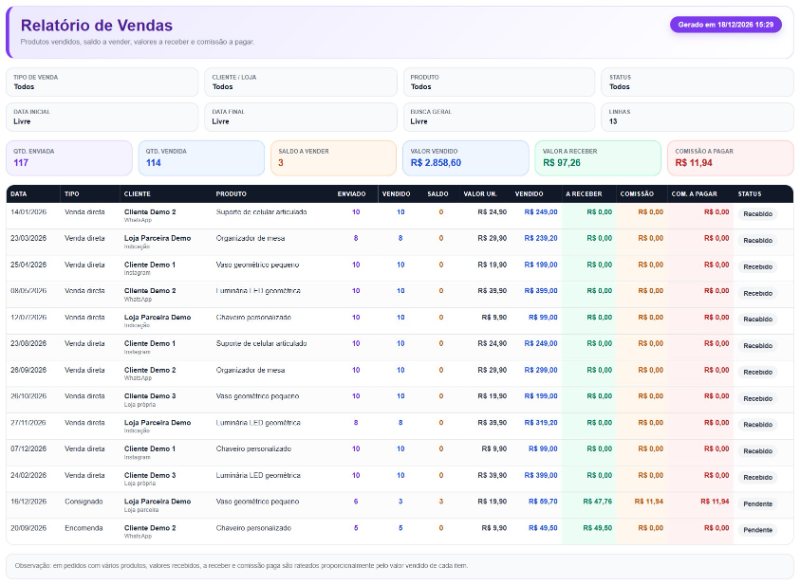Screen dimensions: 800x585
Task: Click 'Consignado' in the 16/12/2026 row
Action: point(84,501)
